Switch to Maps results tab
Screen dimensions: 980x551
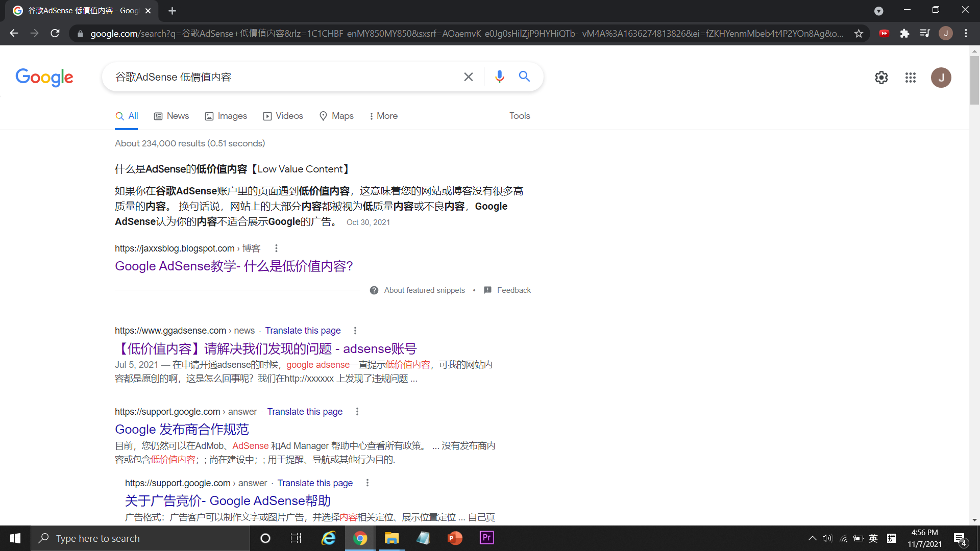(336, 116)
